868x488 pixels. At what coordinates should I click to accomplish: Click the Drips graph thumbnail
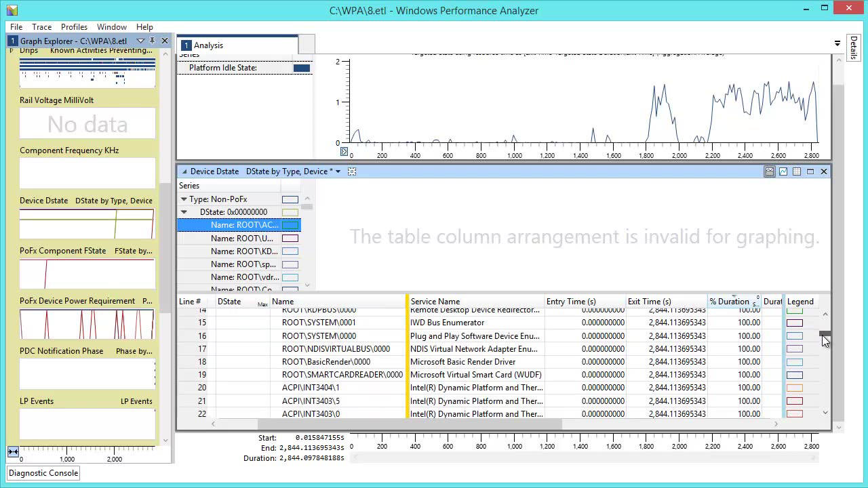click(87, 72)
